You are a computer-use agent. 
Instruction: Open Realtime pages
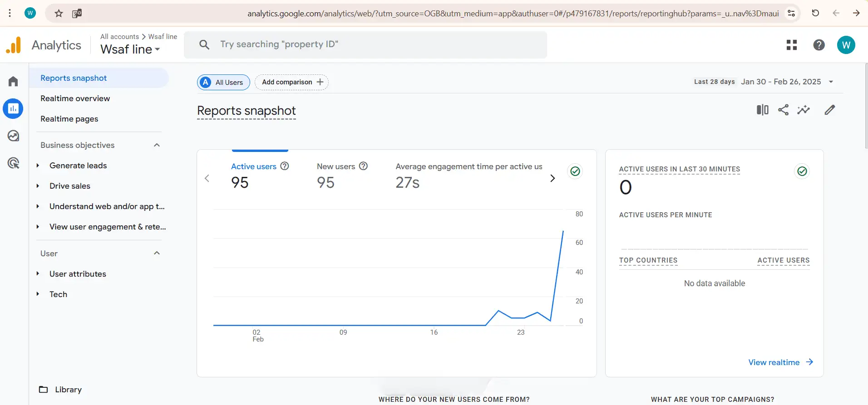click(69, 119)
